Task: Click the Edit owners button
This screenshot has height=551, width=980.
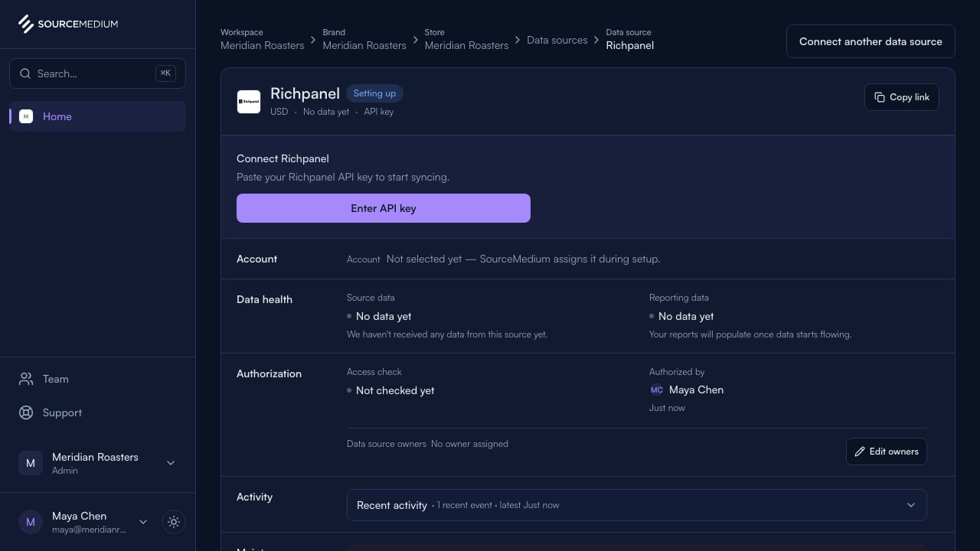Action: tap(887, 452)
